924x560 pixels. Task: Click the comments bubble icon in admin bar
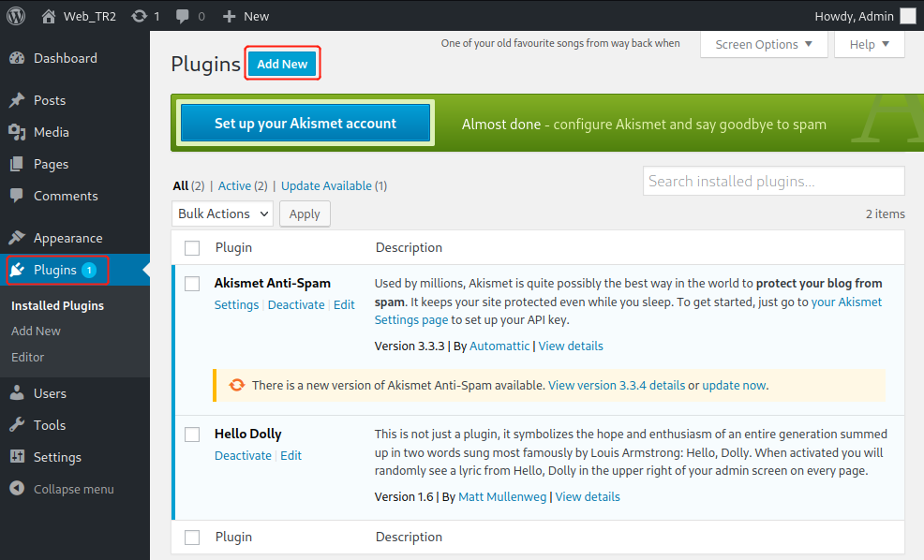[x=181, y=16]
